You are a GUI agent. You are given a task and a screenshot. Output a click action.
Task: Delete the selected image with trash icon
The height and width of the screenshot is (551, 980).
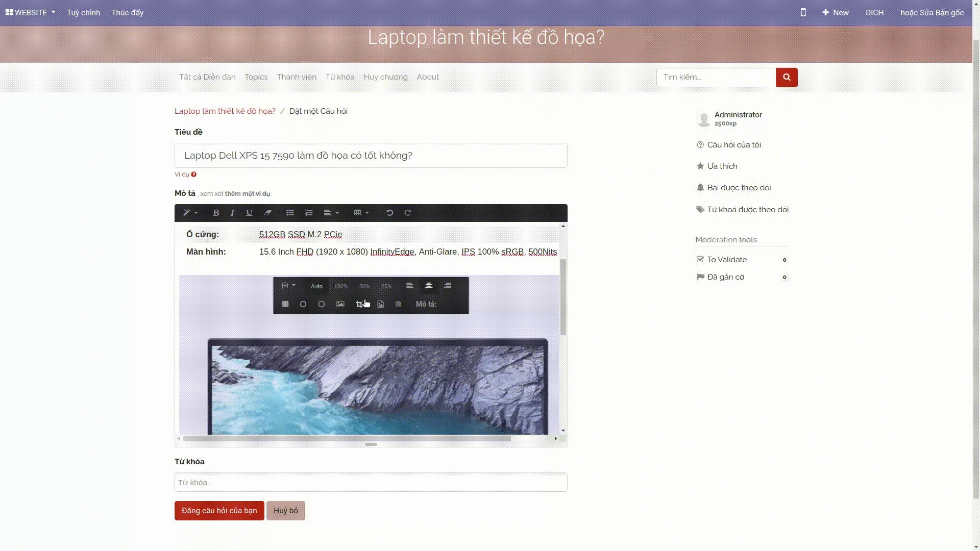click(398, 304)
